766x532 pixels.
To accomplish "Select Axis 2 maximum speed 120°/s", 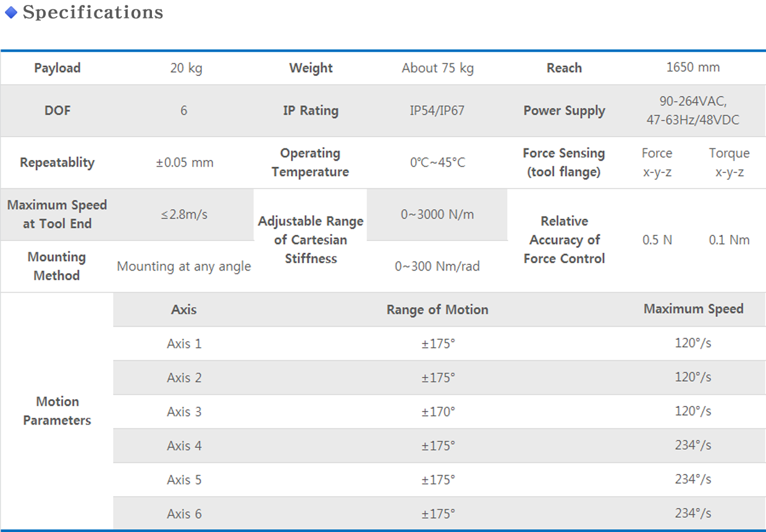I will 693,377.
